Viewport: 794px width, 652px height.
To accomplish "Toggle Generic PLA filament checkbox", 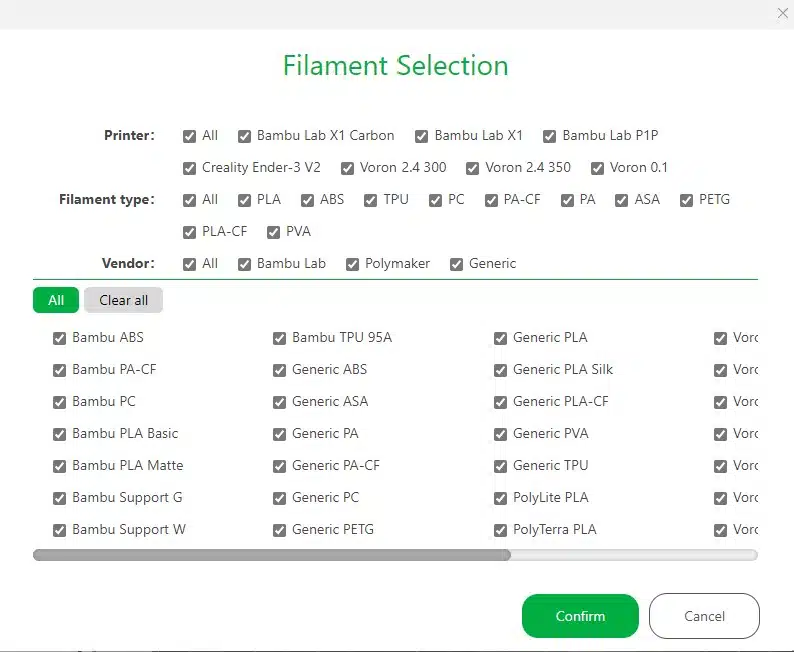I will (500, 338).
